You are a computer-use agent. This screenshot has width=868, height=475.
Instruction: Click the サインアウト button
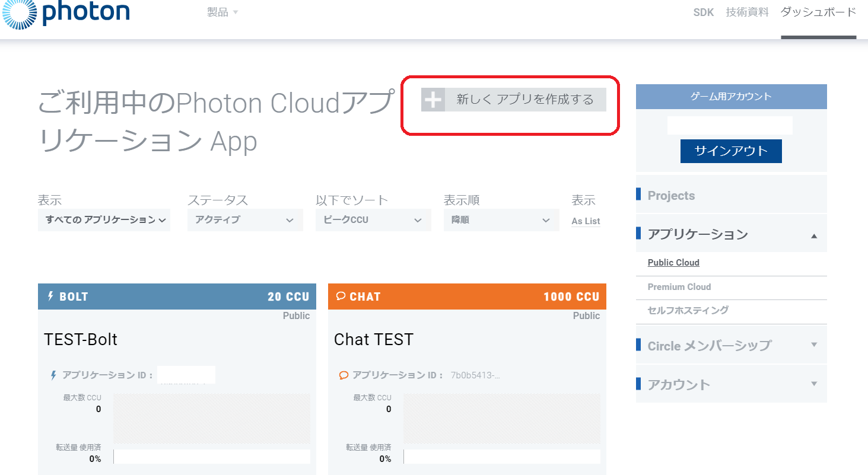(731, 151)
